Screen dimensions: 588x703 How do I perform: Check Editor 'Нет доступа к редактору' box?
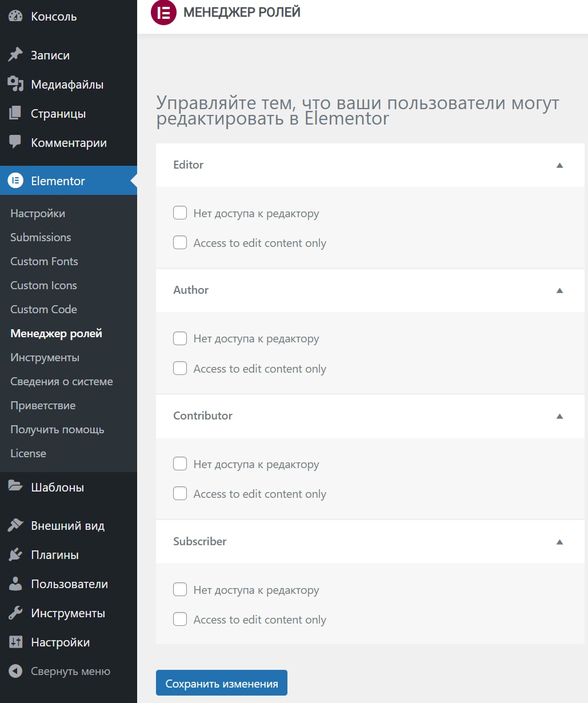coord(180,213)
